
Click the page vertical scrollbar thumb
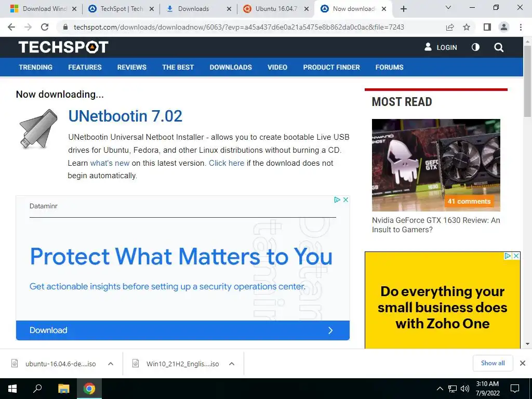point(527,82)
